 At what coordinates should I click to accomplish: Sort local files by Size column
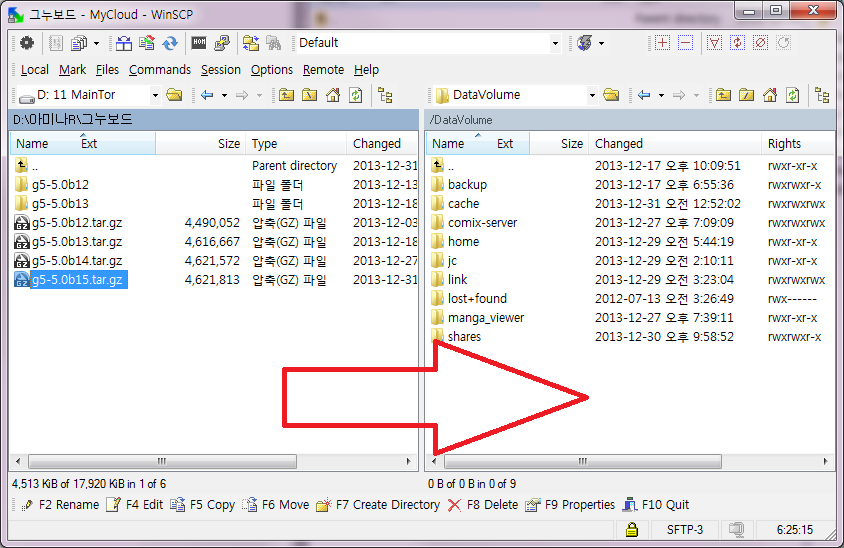(228, 144)
